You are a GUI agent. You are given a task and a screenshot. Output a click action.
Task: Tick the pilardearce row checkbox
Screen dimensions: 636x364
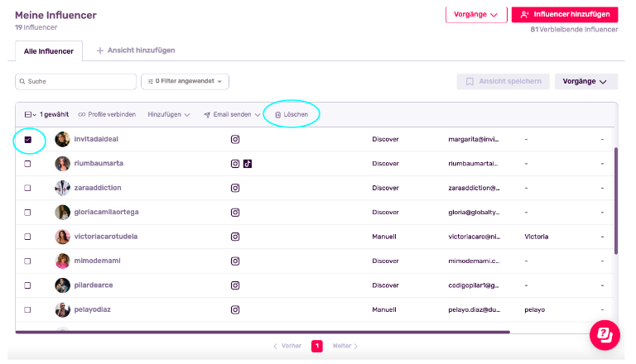coord(27,285)
